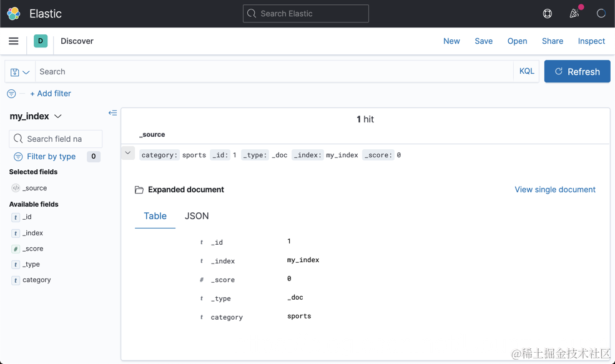615x364 pixels.
Task: Click Open in the top menu
Action: 517,41
